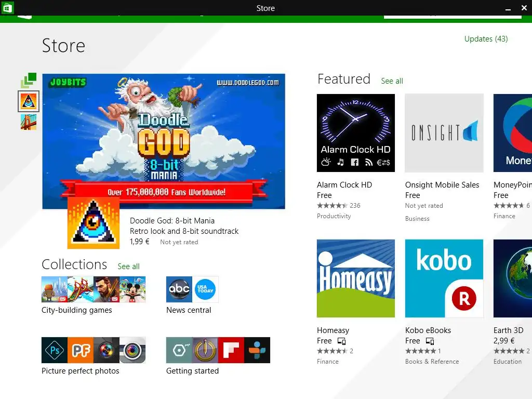Open Doodle God: 8-bit Mania title text

tap(172, 220)
